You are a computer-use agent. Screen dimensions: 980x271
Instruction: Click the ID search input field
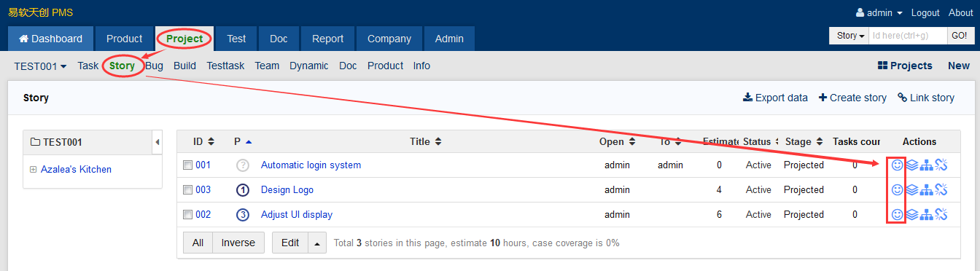(908, 36)
